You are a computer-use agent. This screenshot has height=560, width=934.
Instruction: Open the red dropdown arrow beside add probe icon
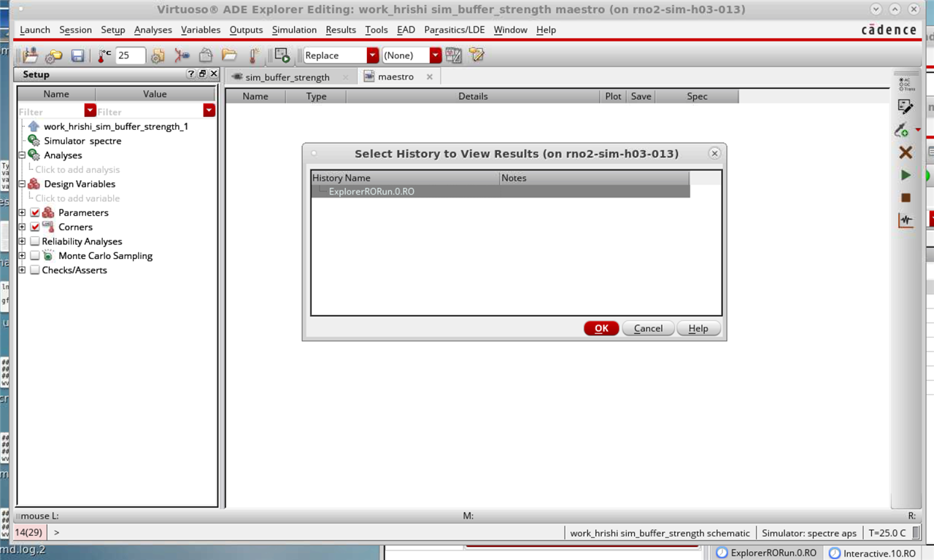[918, 131]
